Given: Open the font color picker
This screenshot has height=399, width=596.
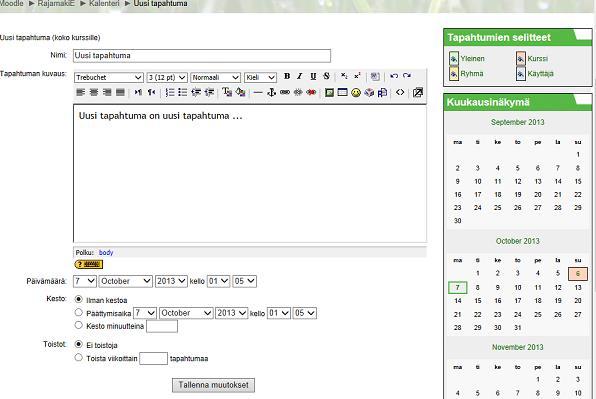Looking at the screenshot, I should (x=227, y=92).
